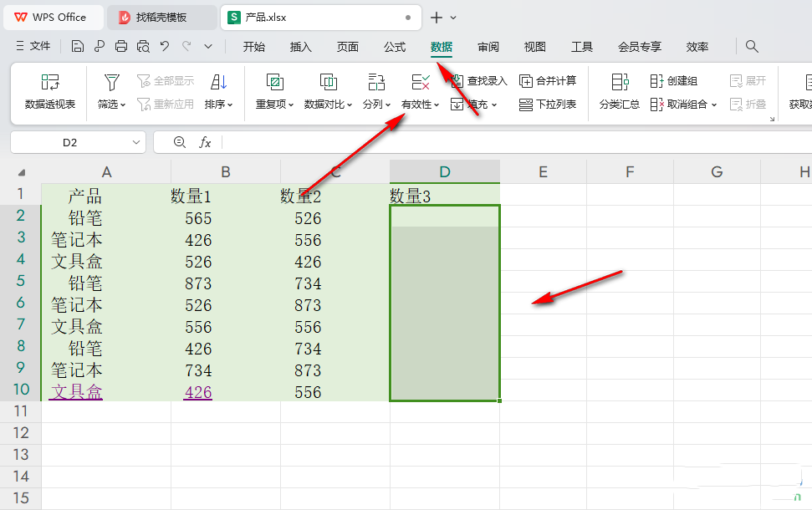This screenshot has width=812, height=510.
Task: Open the 数据对比 data compare tool
Action: (328, 92)
